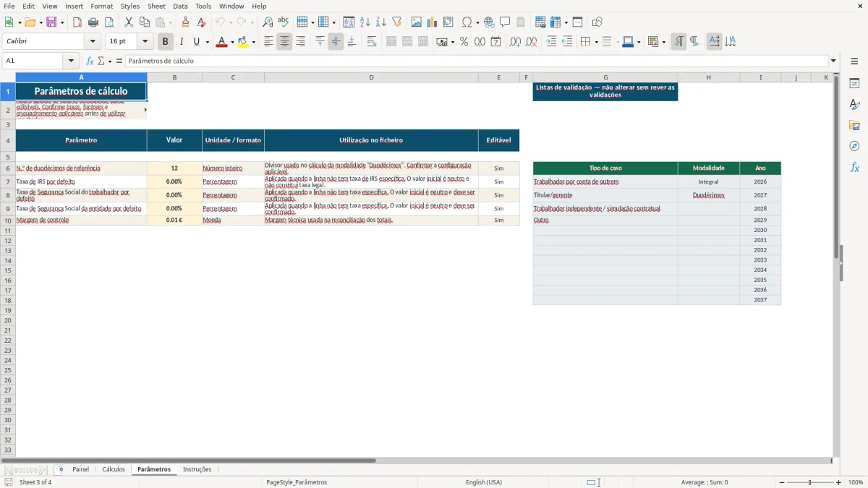Viewport: 868px width, 488px height.
Task: Open the Sheet menu
Action: coord(156,6)
